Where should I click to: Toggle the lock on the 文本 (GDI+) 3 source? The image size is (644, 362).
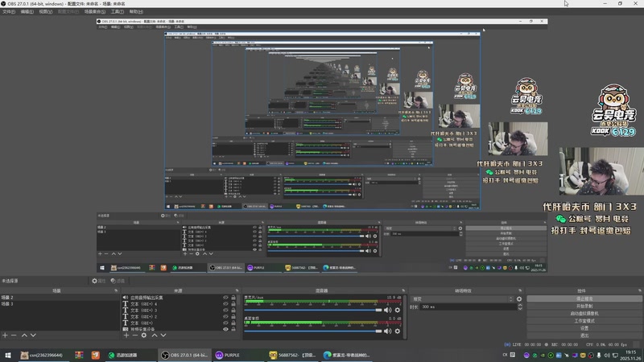(x=233, y=311)
